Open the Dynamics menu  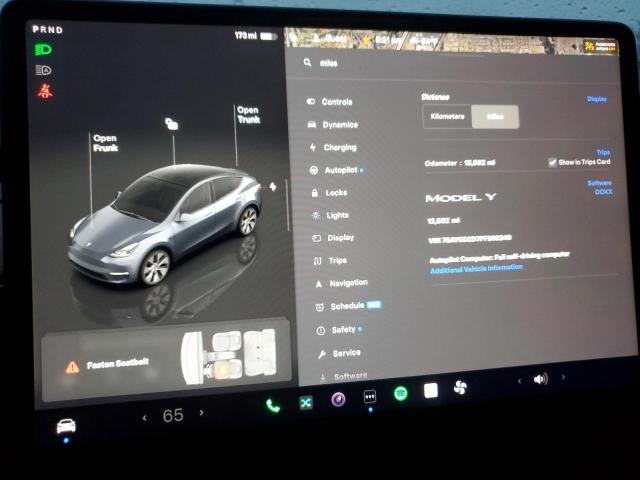pyautogui.click(x=333, y=124)
